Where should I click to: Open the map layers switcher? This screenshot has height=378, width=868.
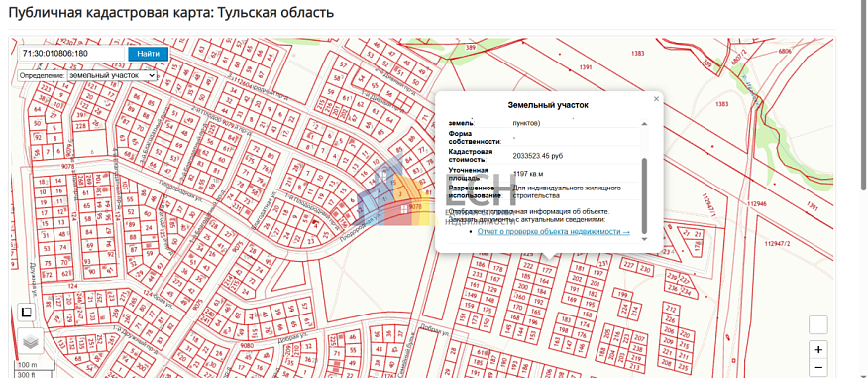pos(31,342)
